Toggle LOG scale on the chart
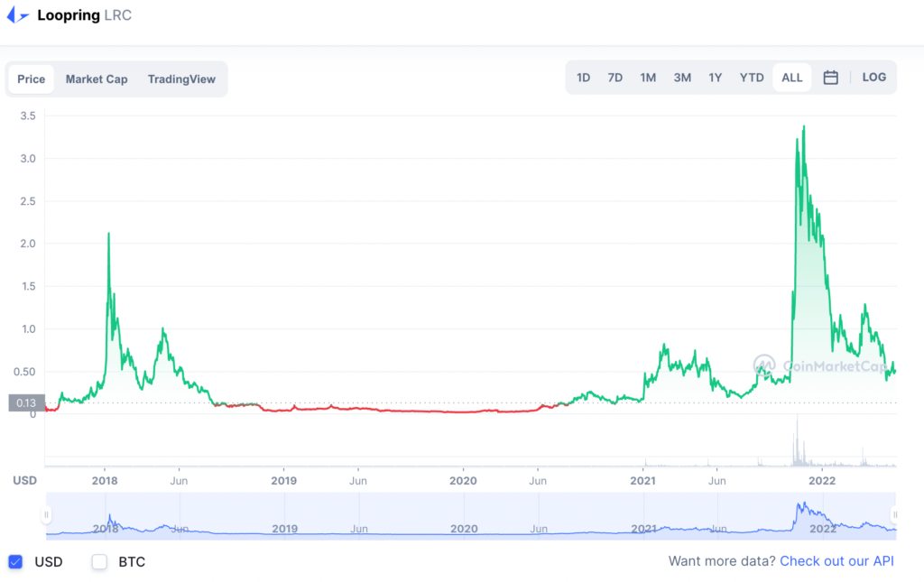924x582 pixels. (x=873, y=78)
